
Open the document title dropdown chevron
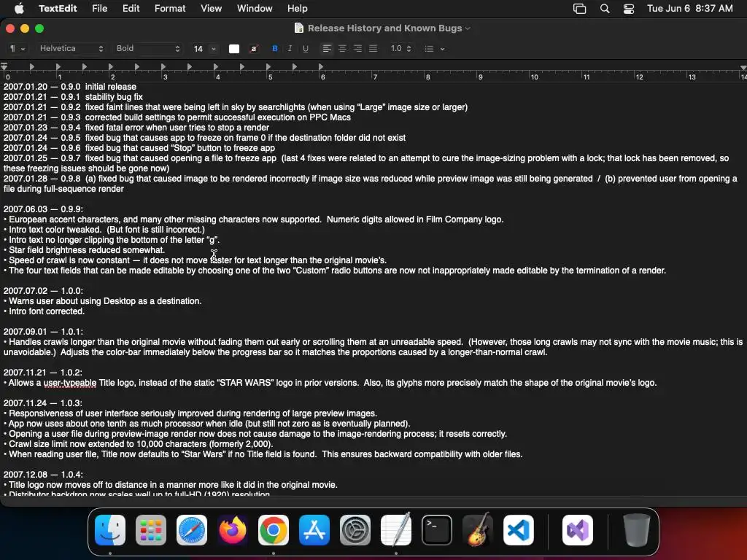coord(468,28)
